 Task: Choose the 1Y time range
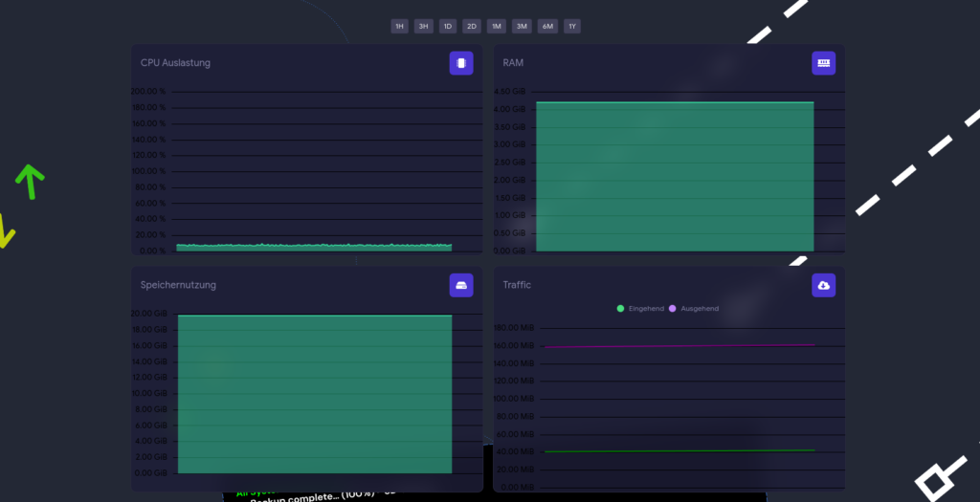(x=571, y=26)
